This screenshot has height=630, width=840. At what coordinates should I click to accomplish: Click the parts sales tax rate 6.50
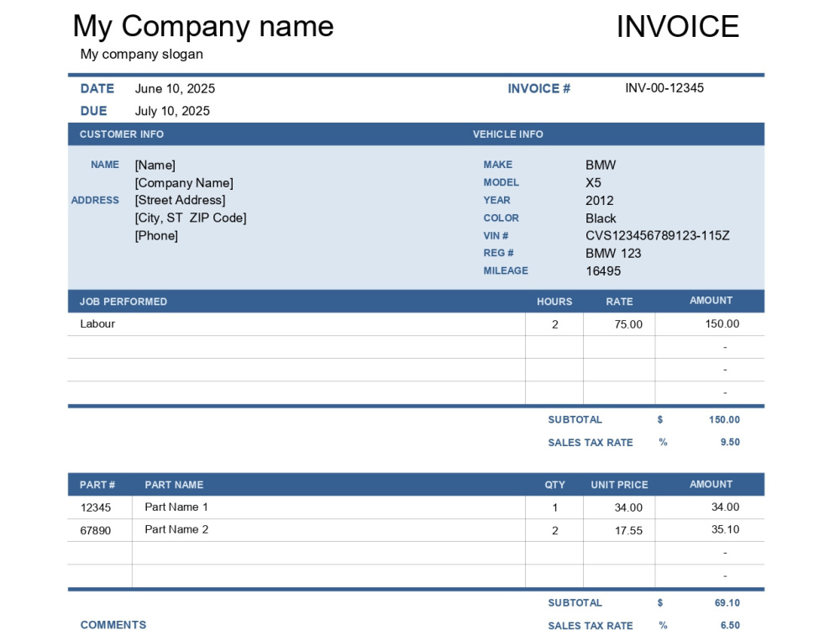click(x=730, y=625)
